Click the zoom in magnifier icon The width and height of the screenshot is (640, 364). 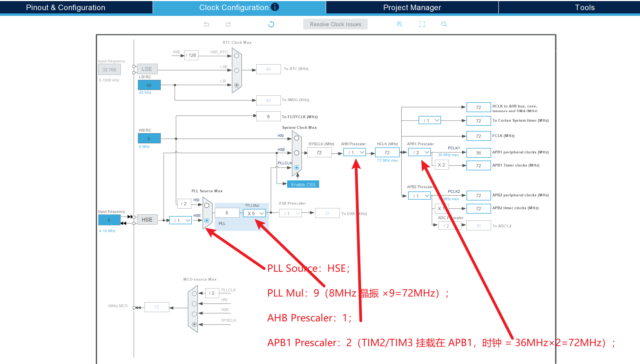point(399,24)
